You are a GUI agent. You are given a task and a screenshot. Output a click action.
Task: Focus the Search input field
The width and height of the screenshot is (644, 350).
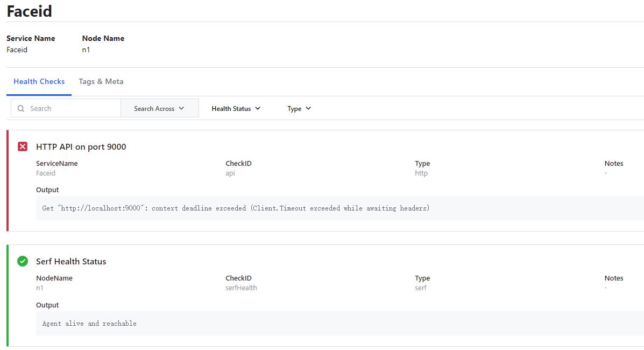[x=73, y=108]
